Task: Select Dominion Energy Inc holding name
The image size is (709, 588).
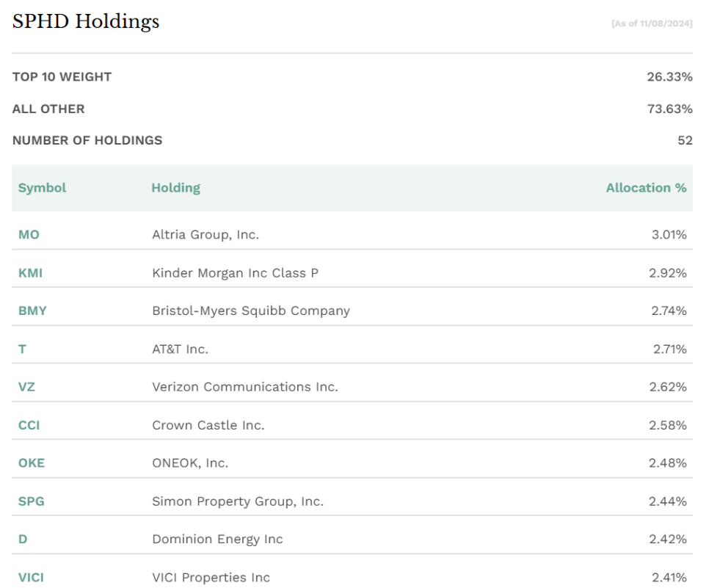Action: pos(217,539)
